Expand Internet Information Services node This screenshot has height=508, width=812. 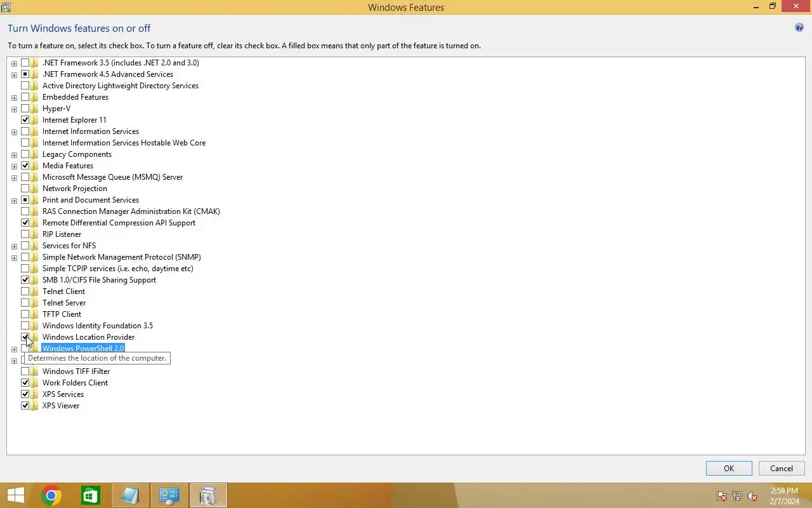(14, 132)
